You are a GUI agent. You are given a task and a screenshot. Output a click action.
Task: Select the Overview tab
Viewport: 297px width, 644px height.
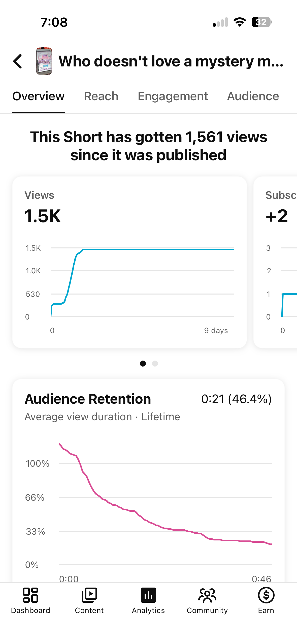point(39,96)
